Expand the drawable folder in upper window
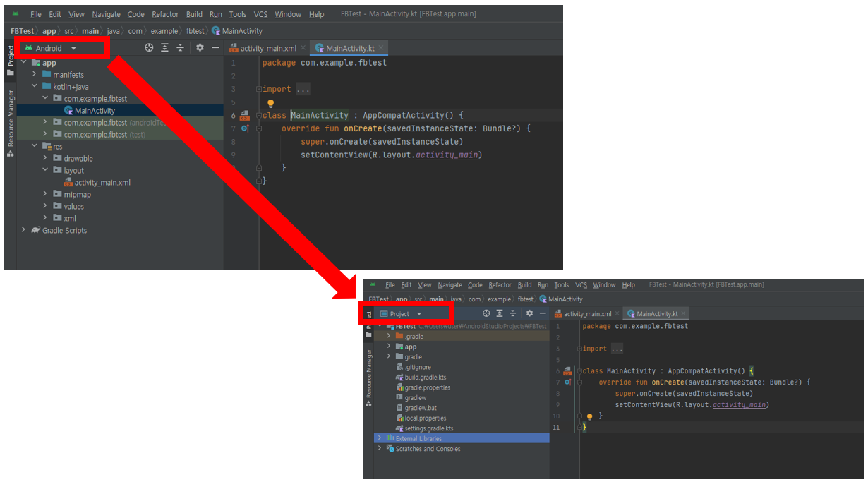Screen dimensions: 868x482 pos(45,158)
